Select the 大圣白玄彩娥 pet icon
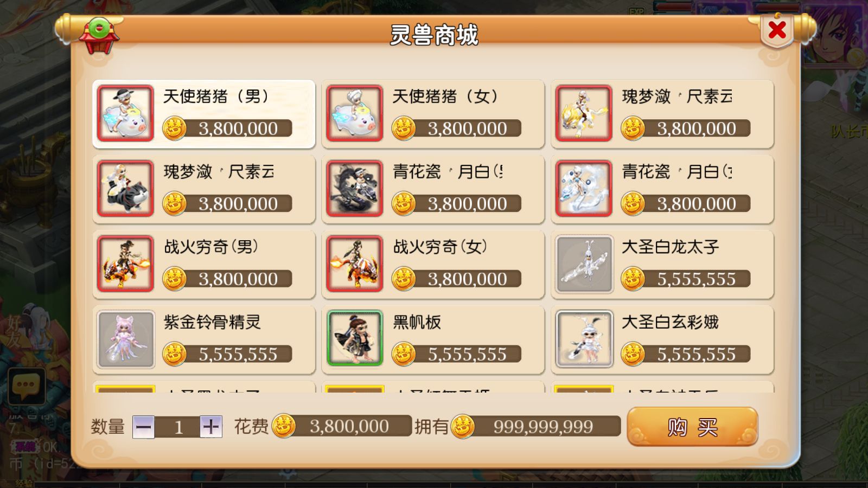 584,339
